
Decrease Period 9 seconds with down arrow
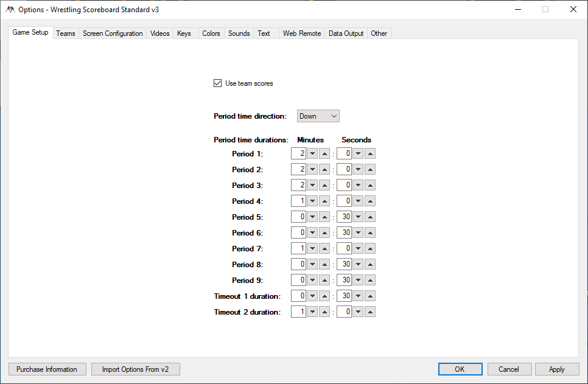tap(358, 281)
